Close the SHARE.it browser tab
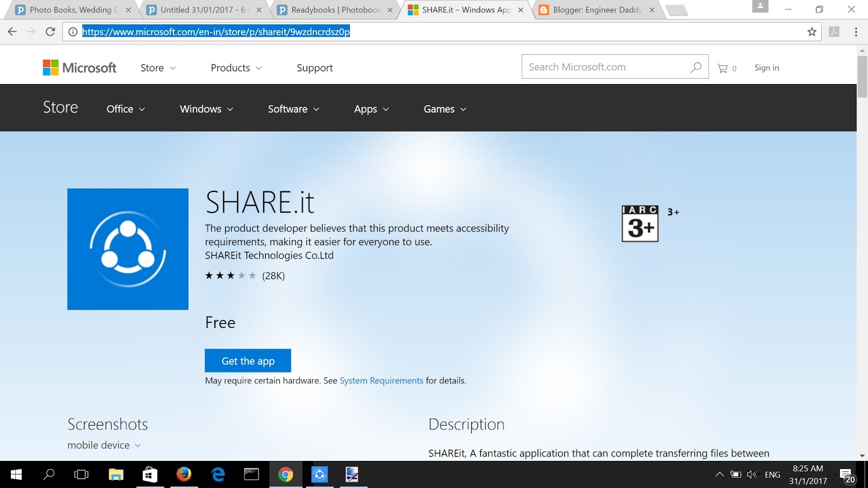The height and width of the screenshot is (488, 868). point(521,10)
